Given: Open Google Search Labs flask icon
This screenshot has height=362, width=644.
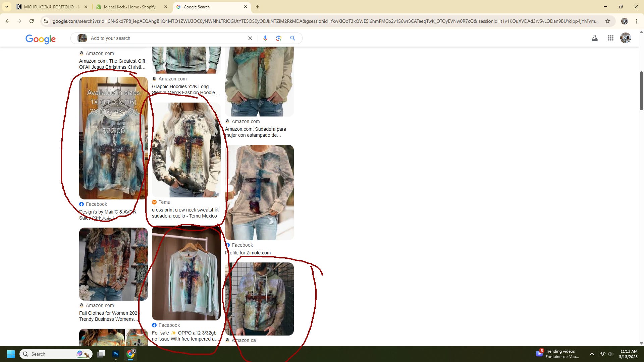Looking at the screenshot, I should tap(594, 38).
